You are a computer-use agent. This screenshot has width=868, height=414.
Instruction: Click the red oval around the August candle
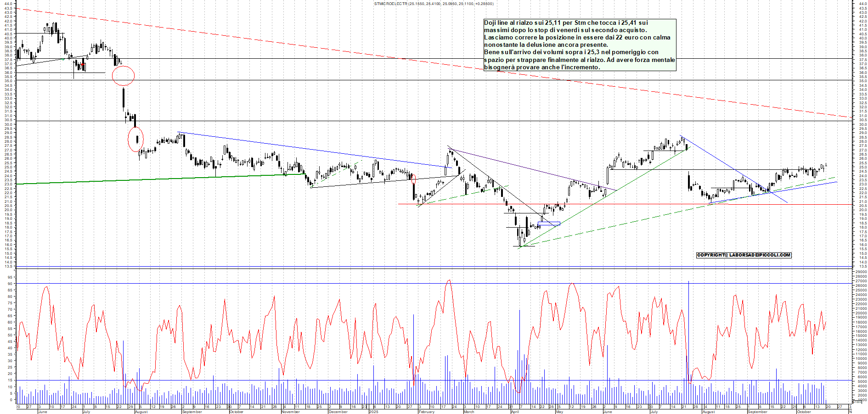coord(135,139)
